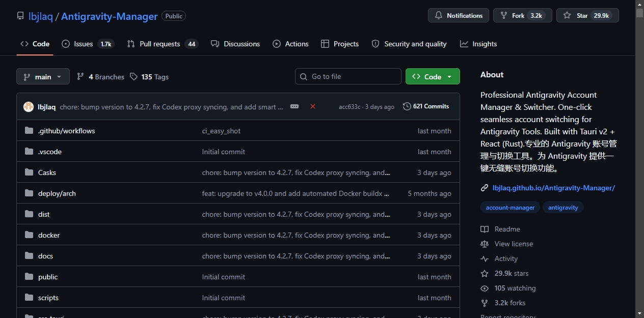Open the docs folder
Image resolution: width=644 pixels, height=318 pixels.
[x=45, y=256]
